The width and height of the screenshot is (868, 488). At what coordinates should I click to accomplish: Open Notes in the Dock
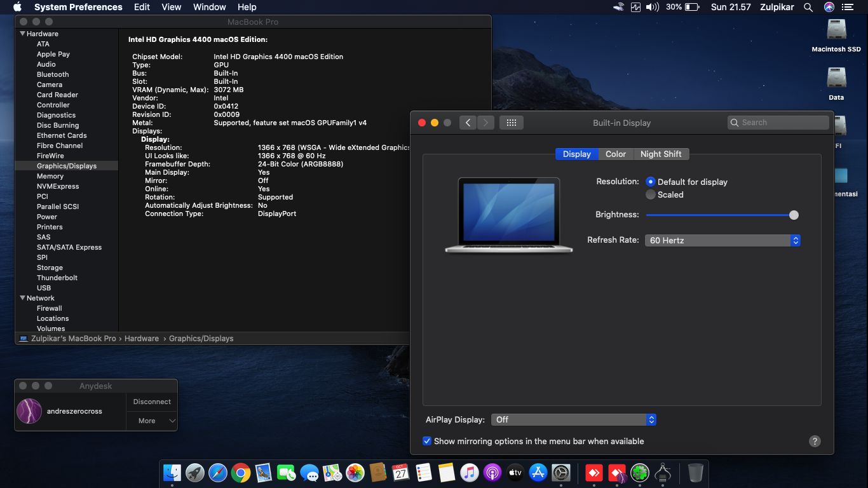tap(447, 473)
